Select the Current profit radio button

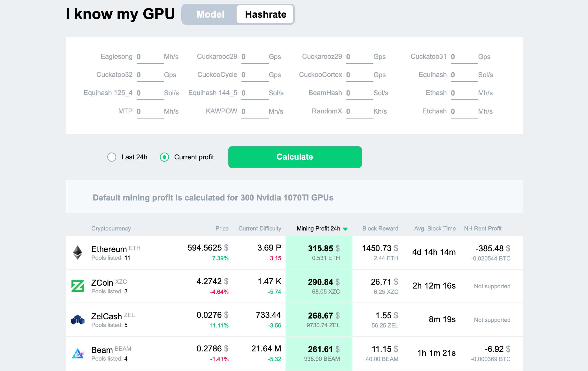pos(164,157)
